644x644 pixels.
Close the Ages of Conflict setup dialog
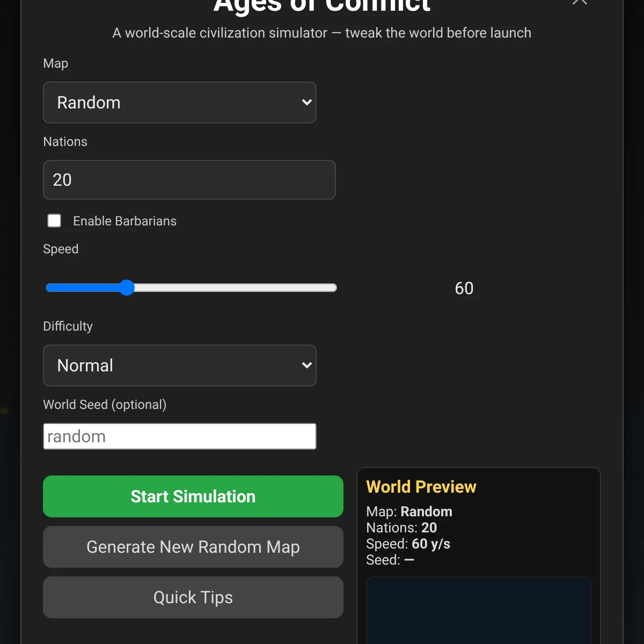click(580, 2)
